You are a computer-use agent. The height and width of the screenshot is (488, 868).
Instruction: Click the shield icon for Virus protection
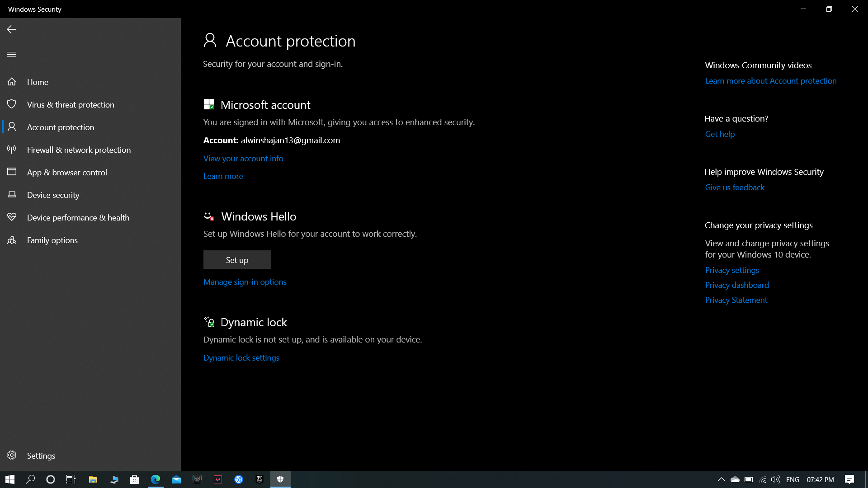pyautogui.click(x=12, y=104)
